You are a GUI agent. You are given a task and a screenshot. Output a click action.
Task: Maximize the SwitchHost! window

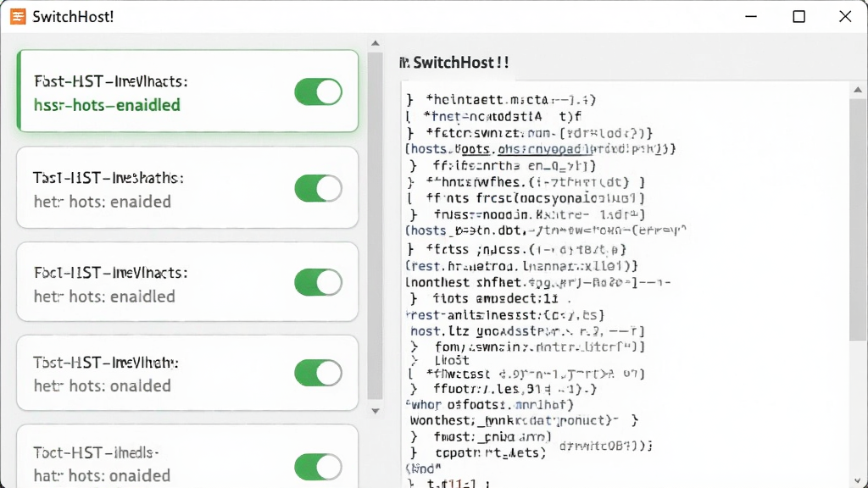tap(798, 17)
